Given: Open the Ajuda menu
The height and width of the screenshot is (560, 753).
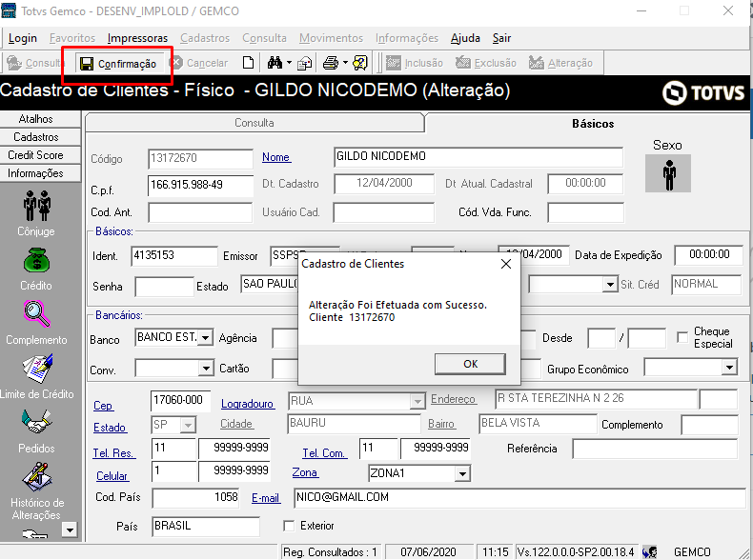Looking at the screenshot, I should 465,38.
